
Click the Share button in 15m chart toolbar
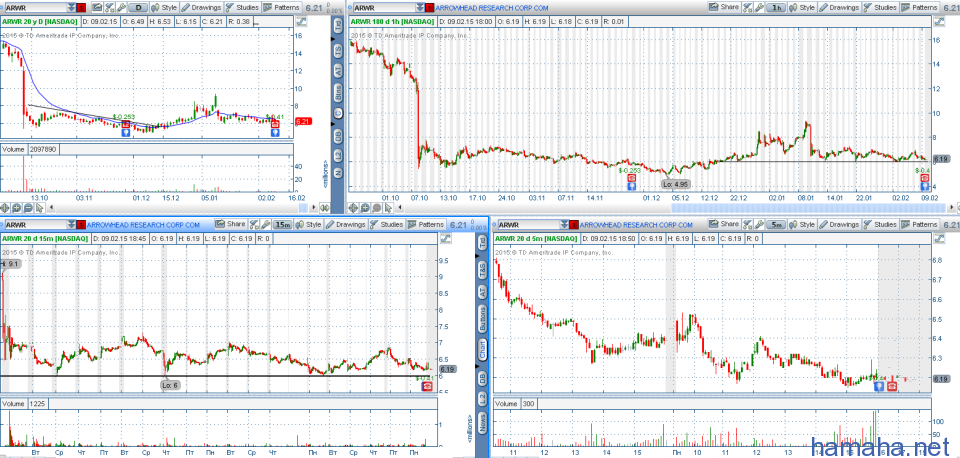point(230,225)
